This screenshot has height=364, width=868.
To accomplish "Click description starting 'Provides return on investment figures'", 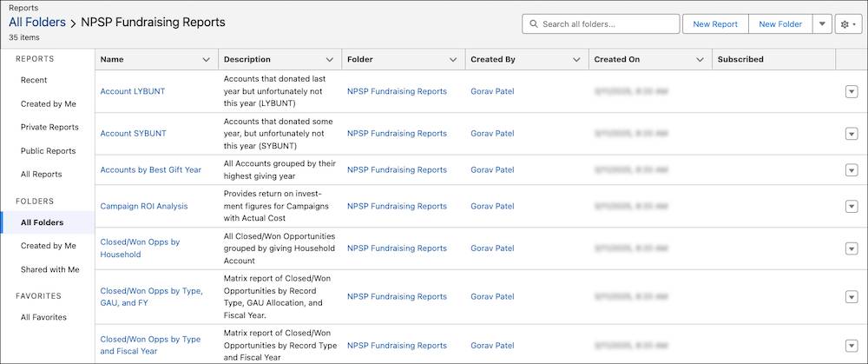I will 276,206.
